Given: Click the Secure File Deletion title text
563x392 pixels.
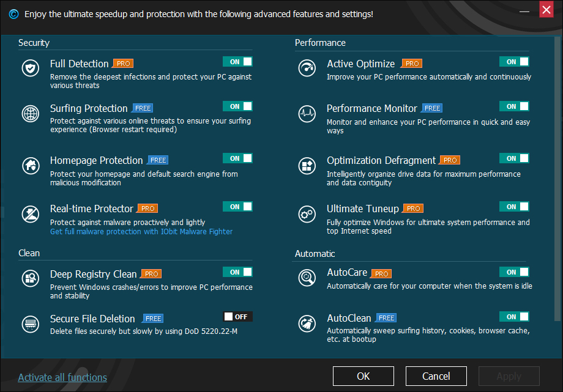Looking at the screenshot, I should point(92,319).
